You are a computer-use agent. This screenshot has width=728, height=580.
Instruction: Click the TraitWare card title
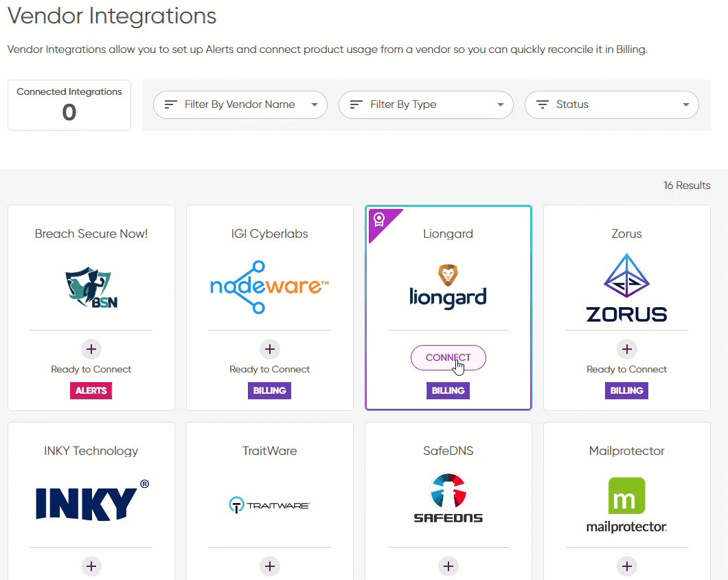click(x=269, y=451)
